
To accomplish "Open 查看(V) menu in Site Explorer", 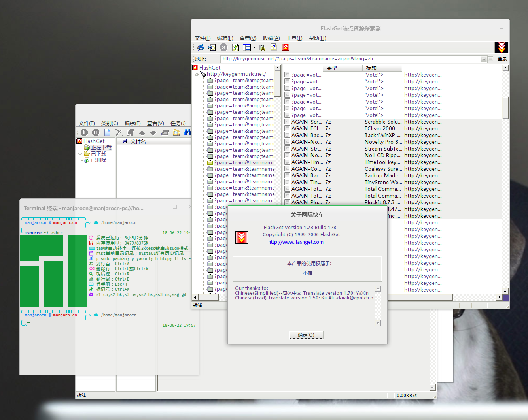I will pos(248,38).
